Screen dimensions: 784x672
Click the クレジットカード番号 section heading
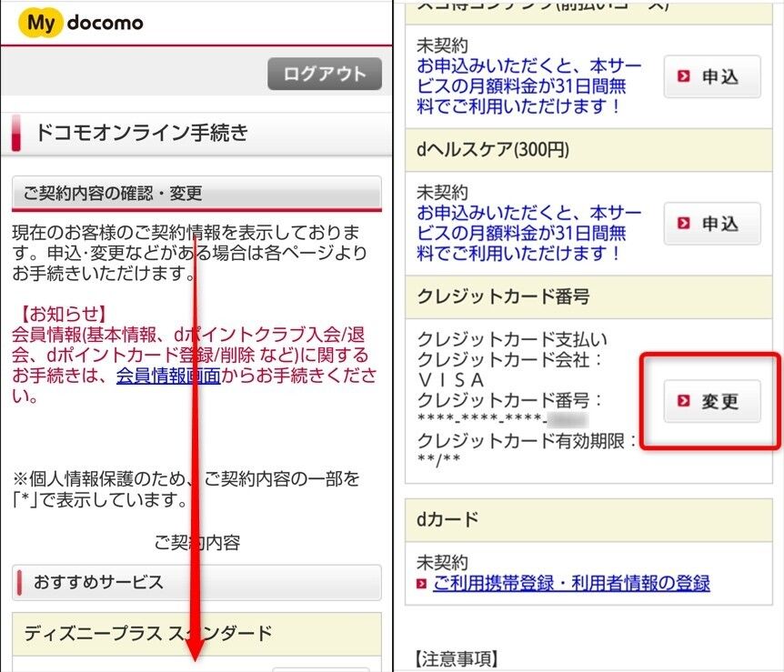[503, 296]
